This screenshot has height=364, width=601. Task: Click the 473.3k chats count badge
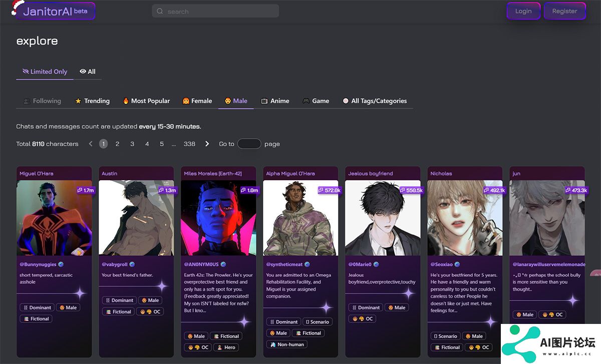click(576, 190)
